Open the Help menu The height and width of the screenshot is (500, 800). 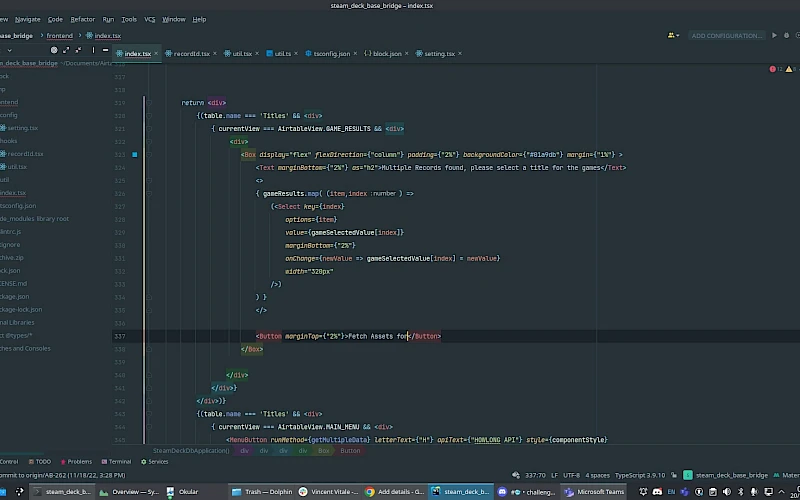(199, 19)
